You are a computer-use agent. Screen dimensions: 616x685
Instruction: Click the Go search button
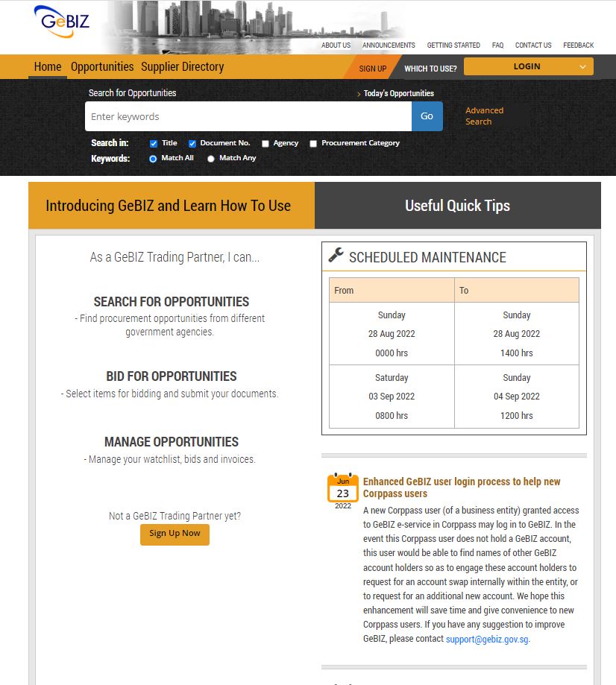tap(427, 116)
